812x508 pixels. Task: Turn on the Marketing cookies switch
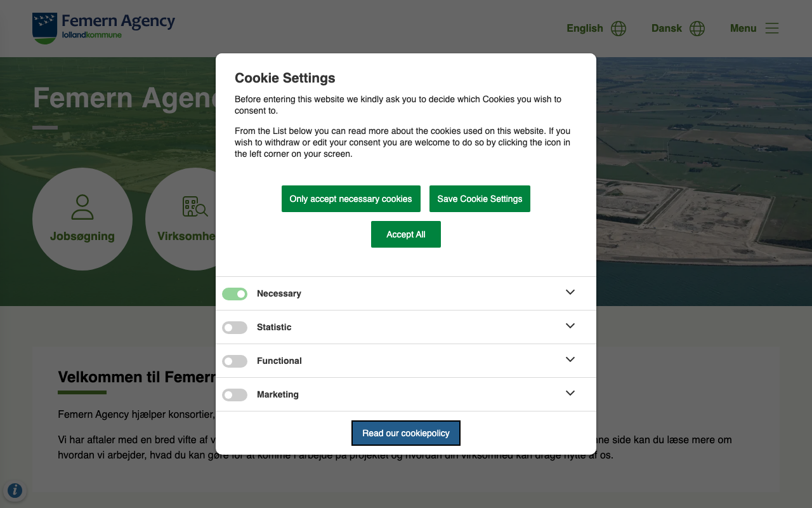(235, 395)
